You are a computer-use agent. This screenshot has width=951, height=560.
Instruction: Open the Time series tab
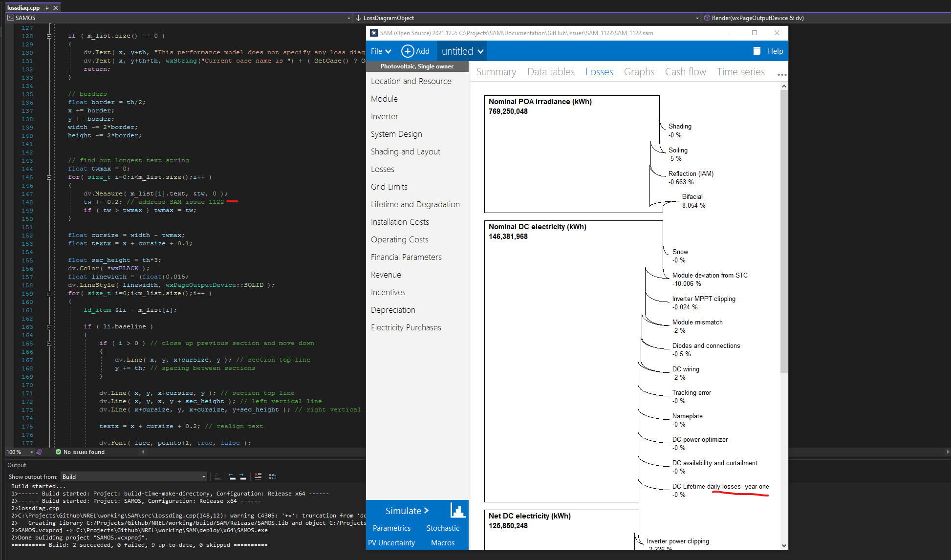click(x=741, y=72)
